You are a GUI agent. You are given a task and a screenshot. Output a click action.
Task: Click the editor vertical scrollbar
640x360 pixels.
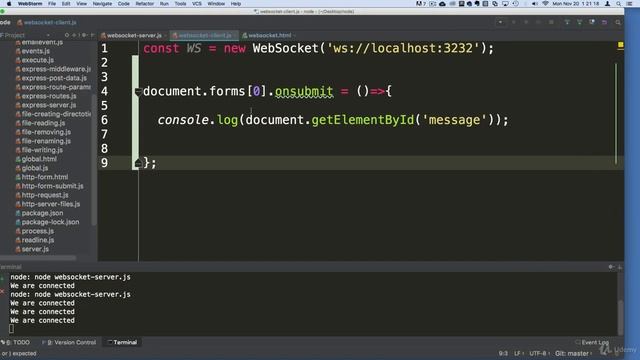pyautogui.click(x=616, y=113)
